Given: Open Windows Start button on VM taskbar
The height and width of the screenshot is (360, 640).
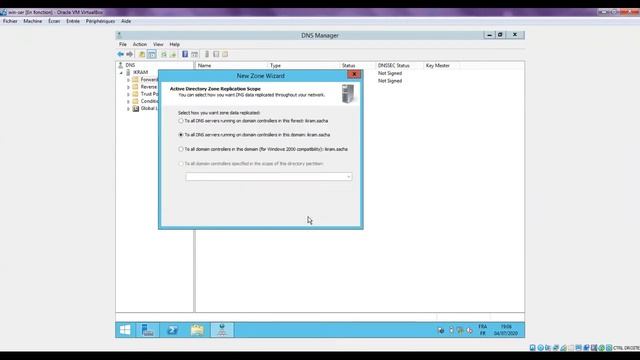Looking at the screenshot, I should 125,330.
